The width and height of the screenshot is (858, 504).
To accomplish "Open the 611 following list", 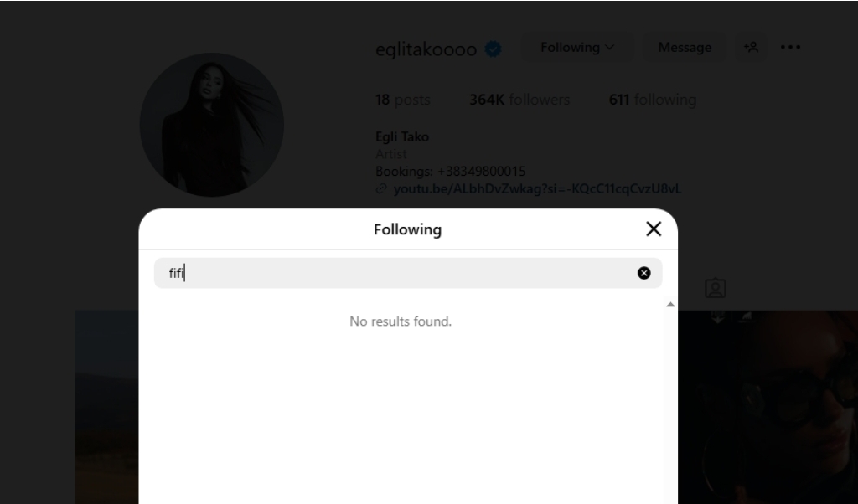I will pyautogui.click(x=652, y=100).
